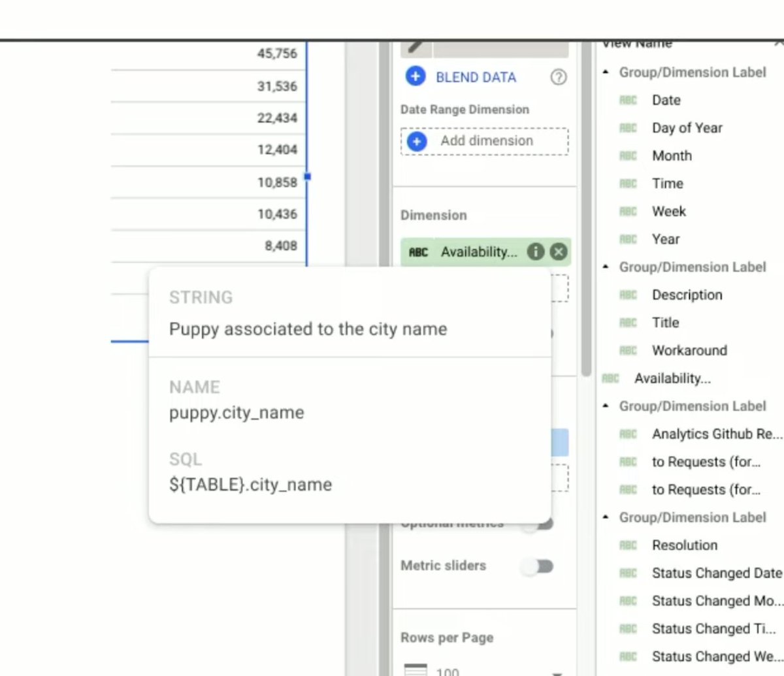The image size is (784, 676).
Task: Select the Status Changed Ti... field
Action: click(714, 629)
